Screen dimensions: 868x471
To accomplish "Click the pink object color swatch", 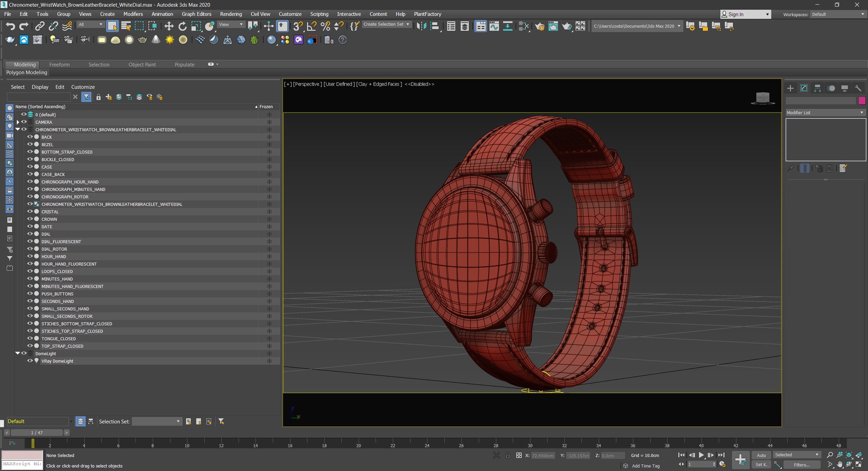I will [862, 100].
